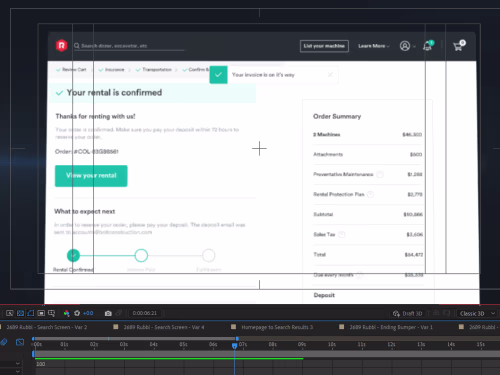The height and width of the screenshot is (375, 500).
Task: Expand the upper chevron in layer column
Action: tap(18, 364)
